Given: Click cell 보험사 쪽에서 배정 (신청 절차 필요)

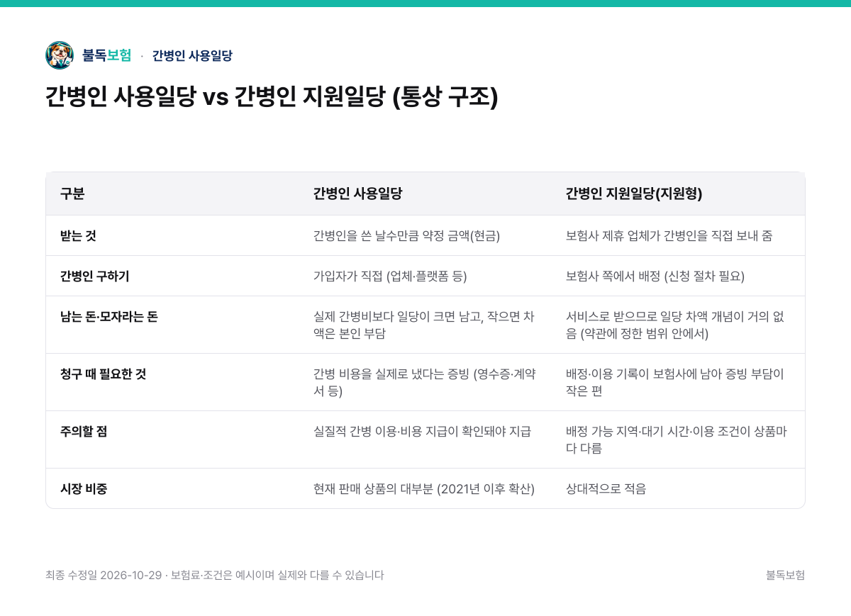Looking at the screenshot, I should tap(655, 276).
